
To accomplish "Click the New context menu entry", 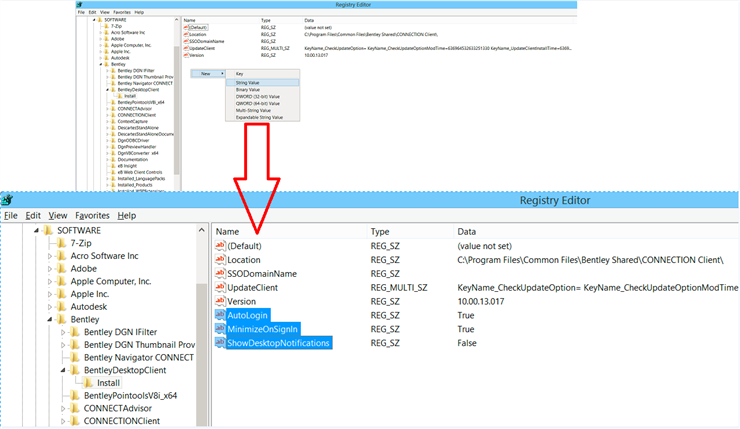I will (x=208, y=74).
